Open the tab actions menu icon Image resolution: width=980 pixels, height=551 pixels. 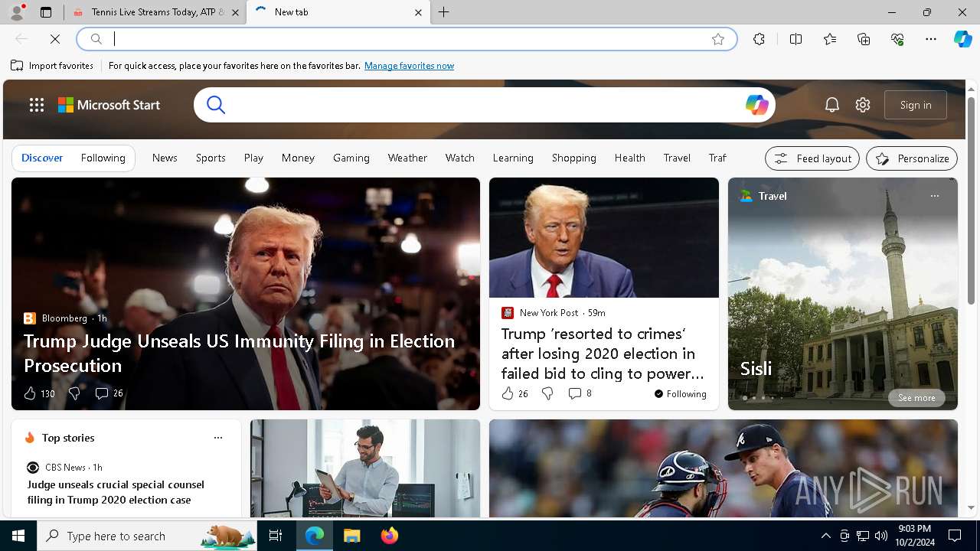46,12
